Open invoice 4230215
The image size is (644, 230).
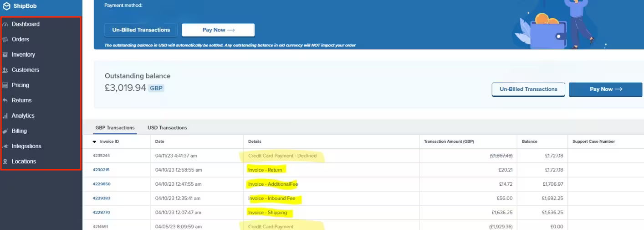(101, 170)
